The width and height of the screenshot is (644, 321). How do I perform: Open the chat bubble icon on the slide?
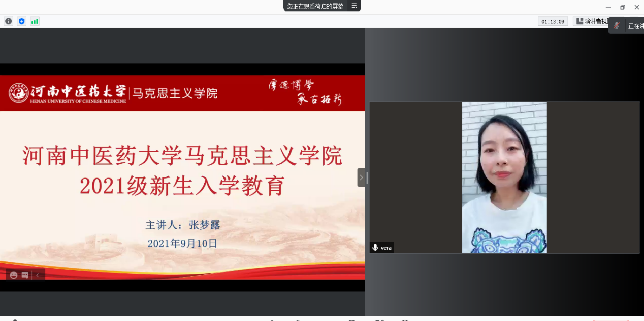point(25,275)
